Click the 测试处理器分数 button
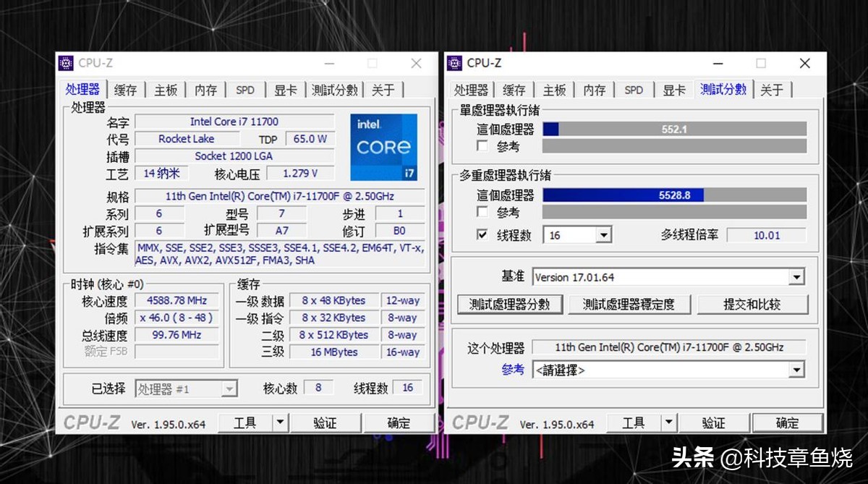 click(511, 304)
